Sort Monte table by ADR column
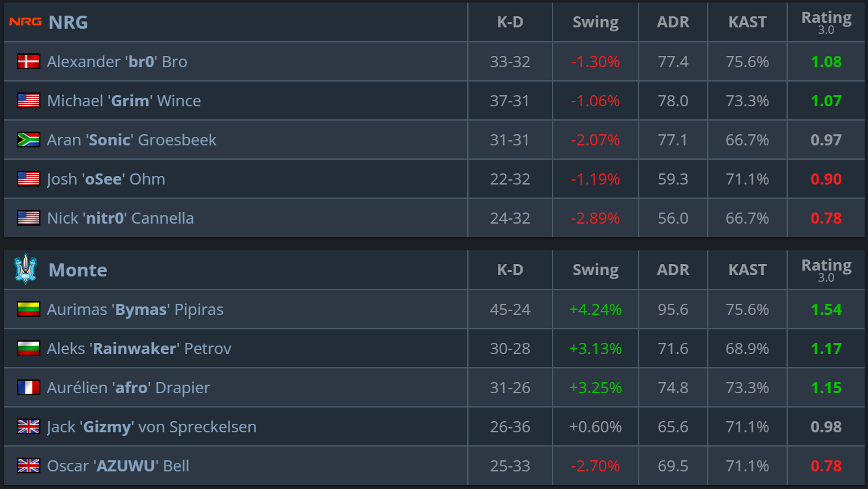 tap(673, 270)
